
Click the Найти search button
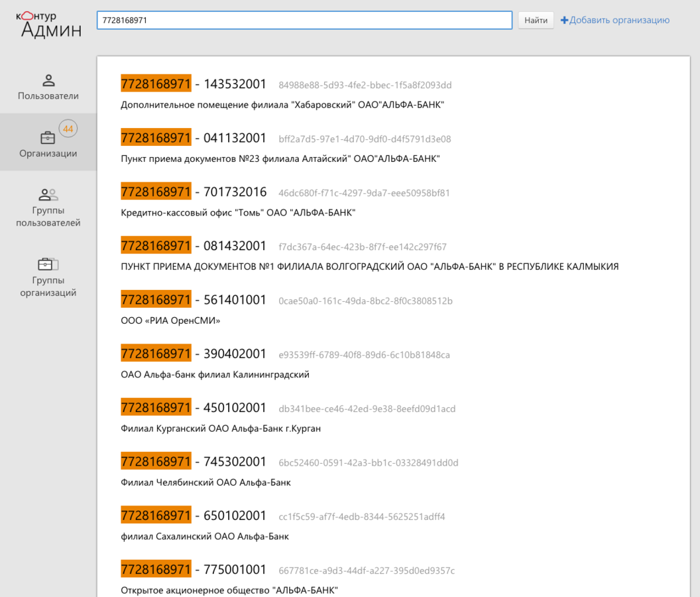click(536, 20)
